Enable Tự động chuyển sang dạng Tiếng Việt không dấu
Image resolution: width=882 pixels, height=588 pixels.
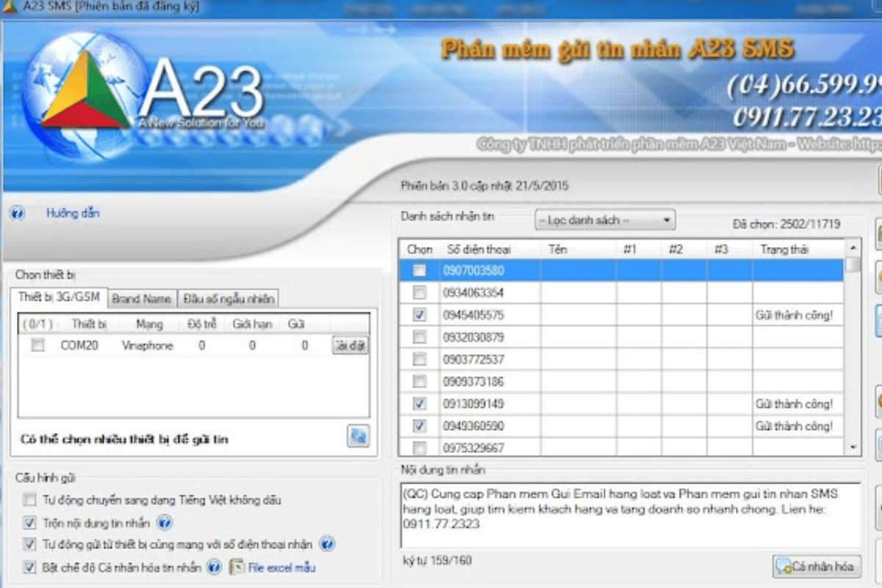click(x=29, y=501)
